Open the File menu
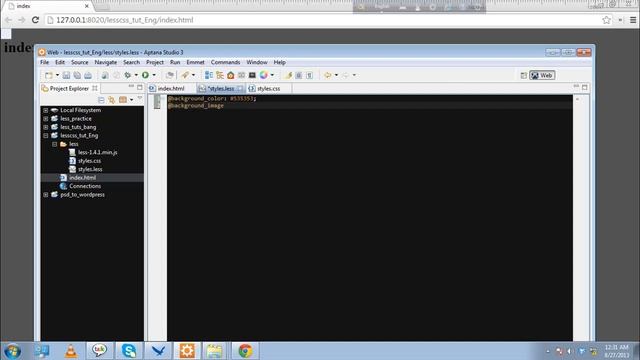The height and width of the screenshot is (360, 640). coord(44,62)
